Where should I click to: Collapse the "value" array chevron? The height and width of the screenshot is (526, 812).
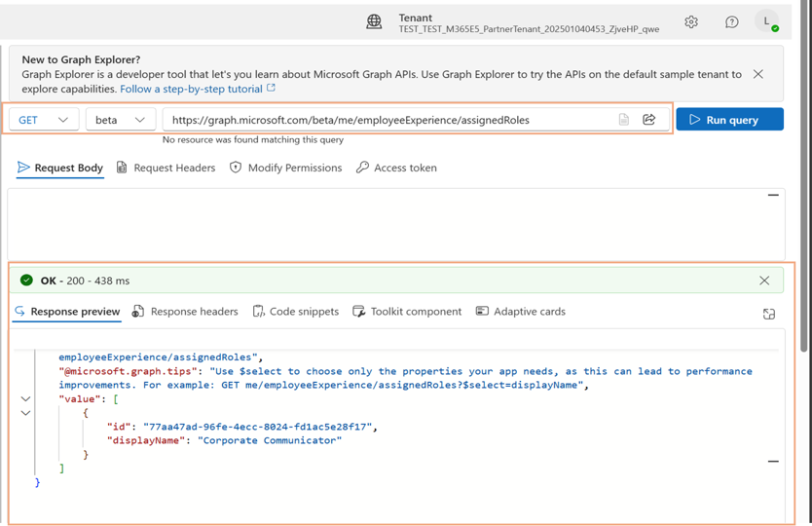(25, 399)
